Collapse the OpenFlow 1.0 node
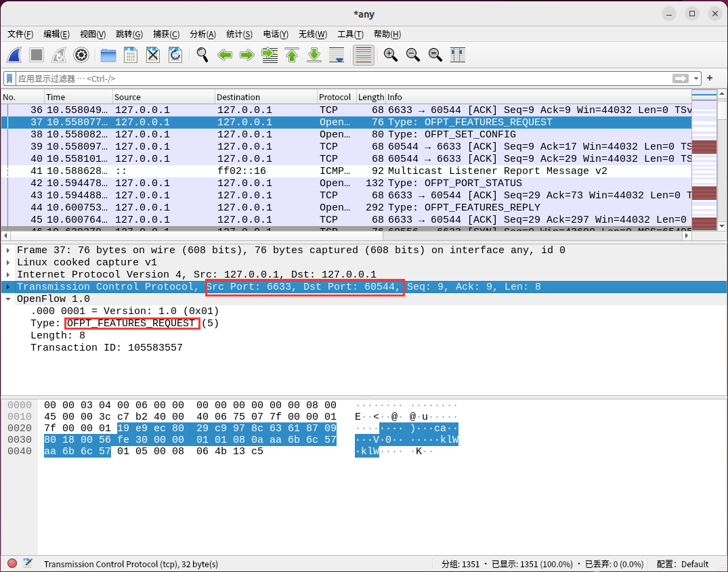The height and width of the screenshot is (572, 728). coord(8,299)
